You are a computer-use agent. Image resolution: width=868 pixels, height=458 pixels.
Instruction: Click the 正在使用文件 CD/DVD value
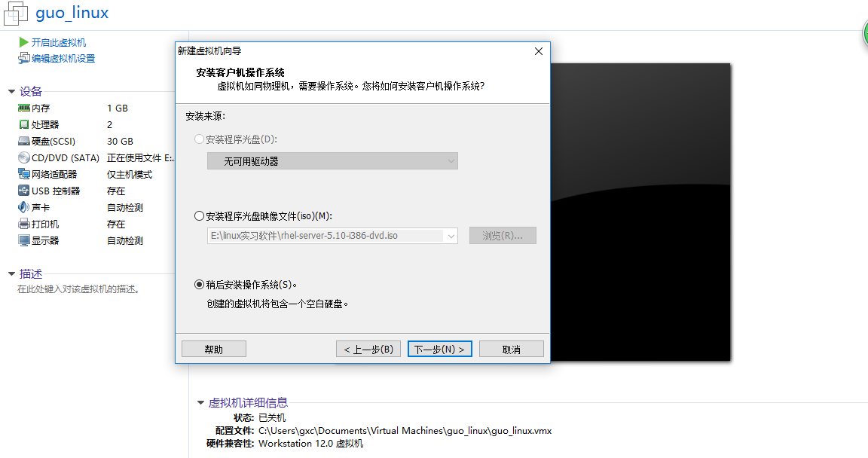click(x=141, y=158)
